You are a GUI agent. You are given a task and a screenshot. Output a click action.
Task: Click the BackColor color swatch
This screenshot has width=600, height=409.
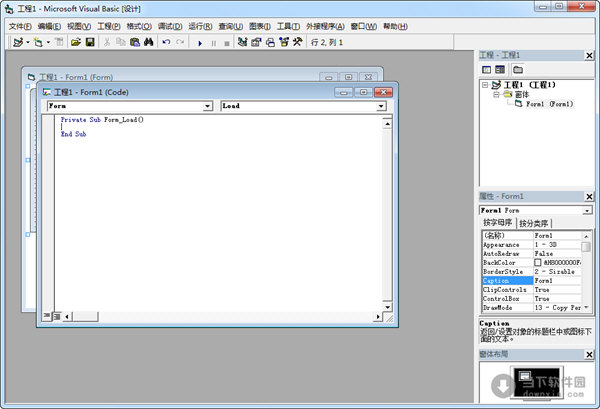538,262
